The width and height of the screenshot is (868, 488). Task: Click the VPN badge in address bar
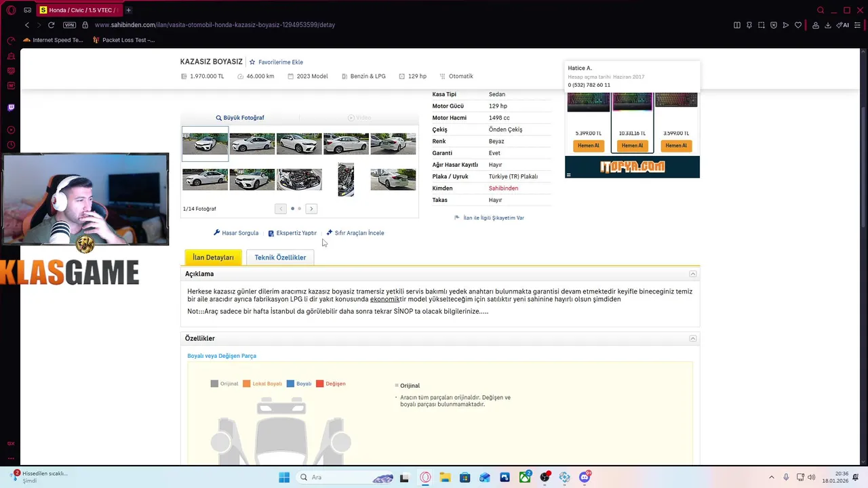(x=69, y=25)
